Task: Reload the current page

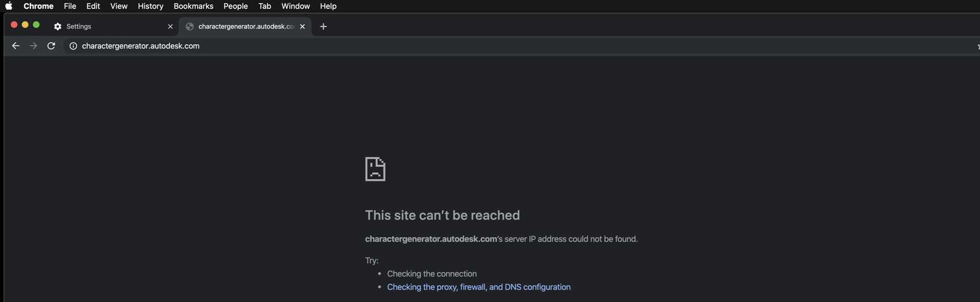Action: coord(51,46)
